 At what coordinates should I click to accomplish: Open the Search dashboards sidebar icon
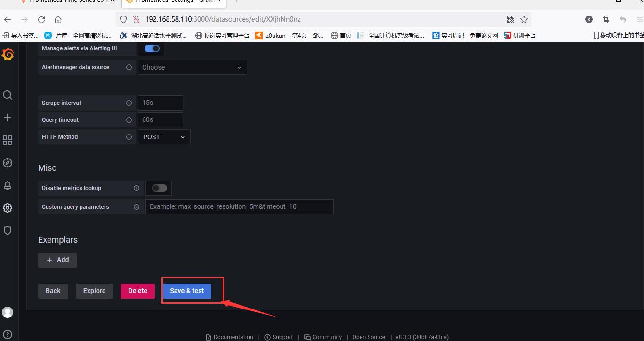(x=8, y=95)
